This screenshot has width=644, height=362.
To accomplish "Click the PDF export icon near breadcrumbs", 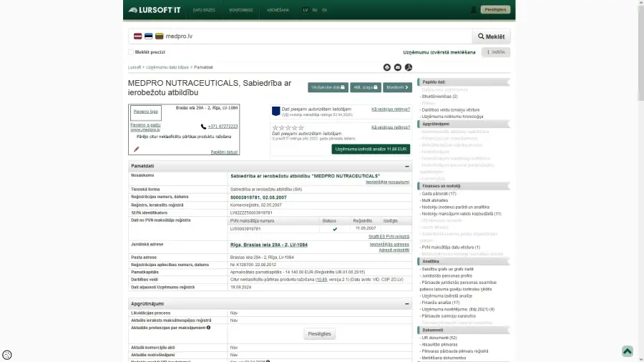I will click(409, 67).
